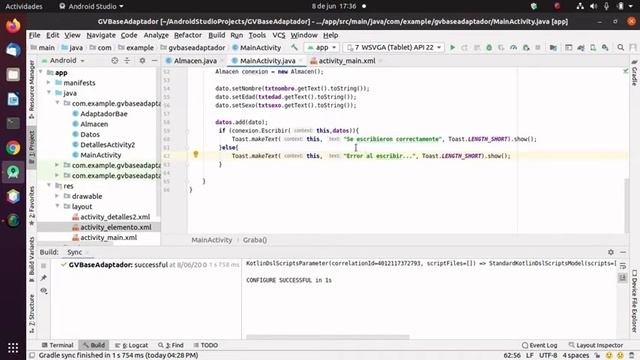Collapse the app module tree node
This screenshot has width=640, height=360.
click(x=41, y=72)
